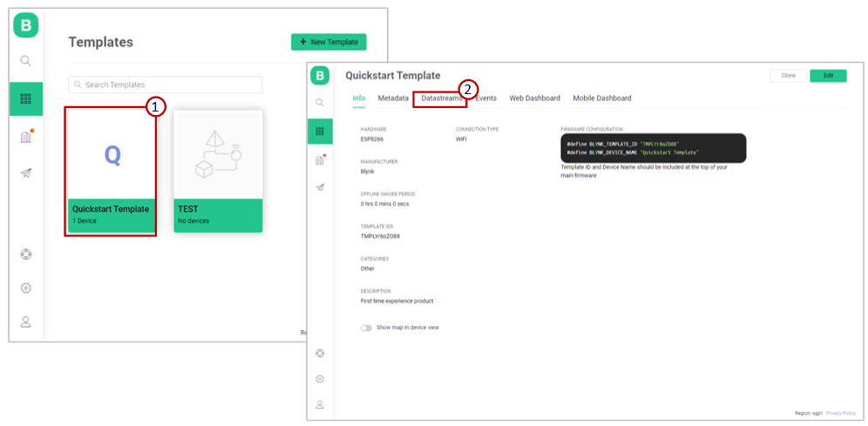Open the Datastreams tab
The image size is (868, 426).
click(442, 98)
